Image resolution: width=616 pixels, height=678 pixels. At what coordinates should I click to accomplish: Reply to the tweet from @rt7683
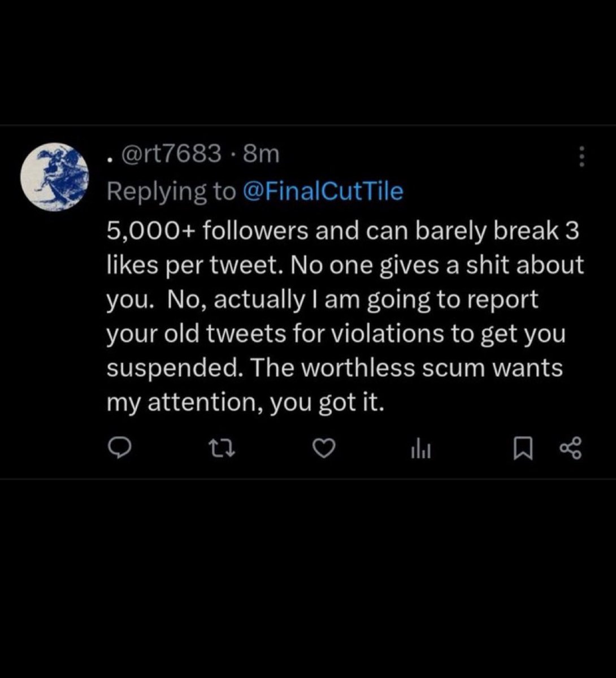point(120,449)
